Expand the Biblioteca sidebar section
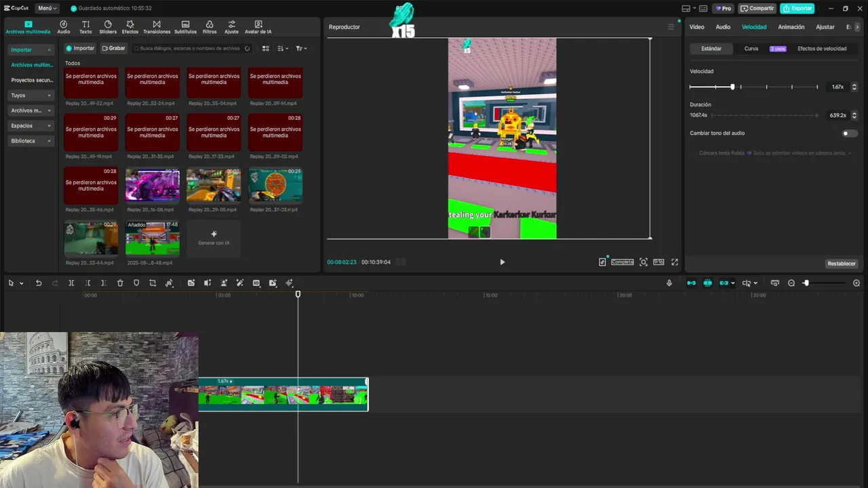This screenshot has width=868, height=488. [31, 141]
